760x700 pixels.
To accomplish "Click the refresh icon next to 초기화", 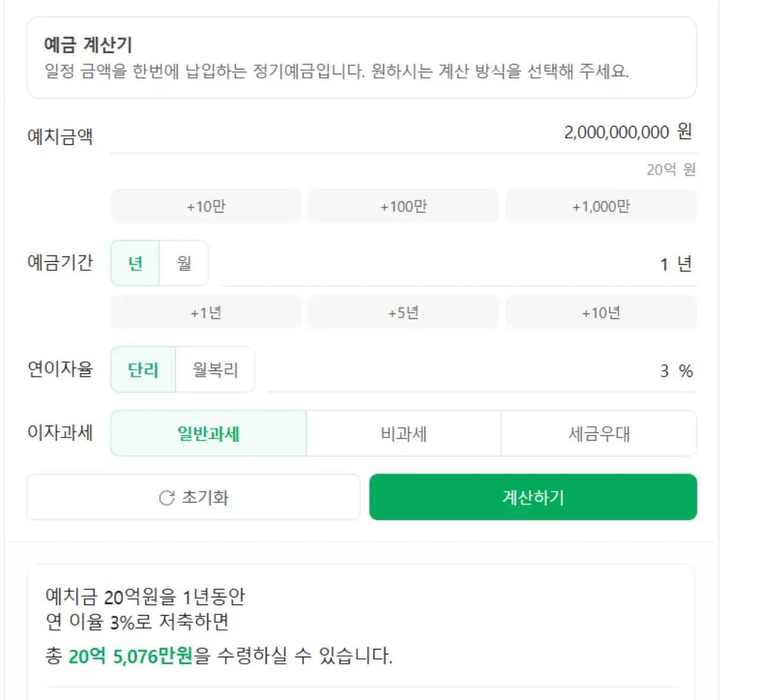I will tap(166, 498).
